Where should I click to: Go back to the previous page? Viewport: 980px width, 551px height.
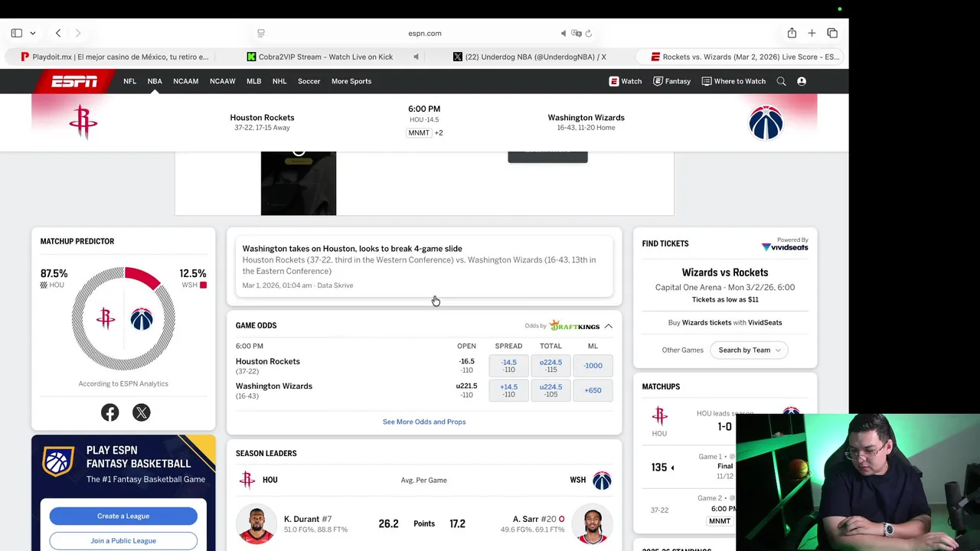tap(58, 33)
